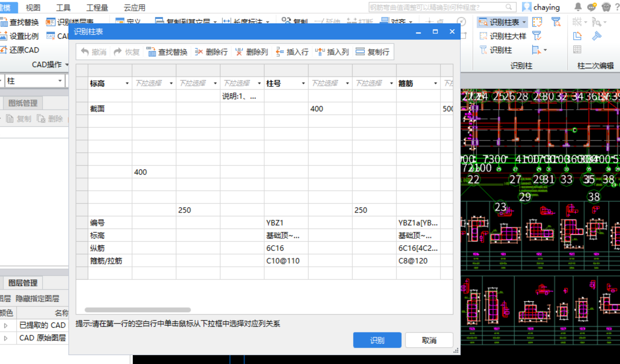Screen dimensions: 620x364
Task: Open 柱号 column header dropdown
Action: pyautogui.click(x=303, y=83)
